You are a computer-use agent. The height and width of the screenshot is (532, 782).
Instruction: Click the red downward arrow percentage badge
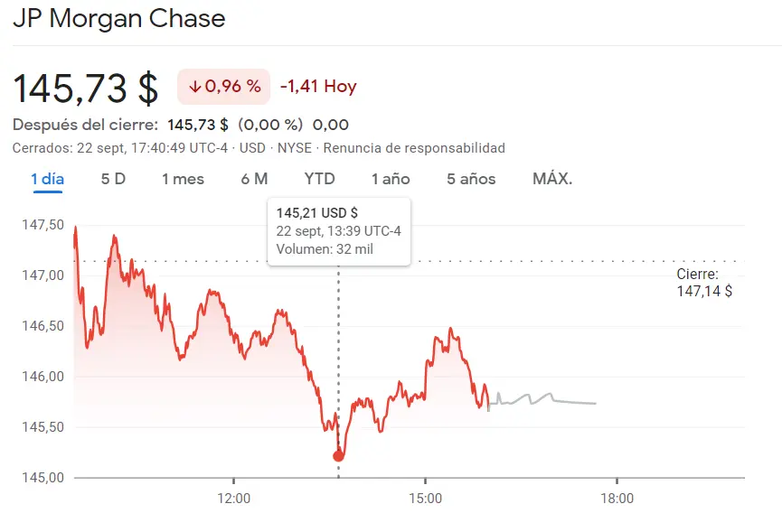coord(222,86)
